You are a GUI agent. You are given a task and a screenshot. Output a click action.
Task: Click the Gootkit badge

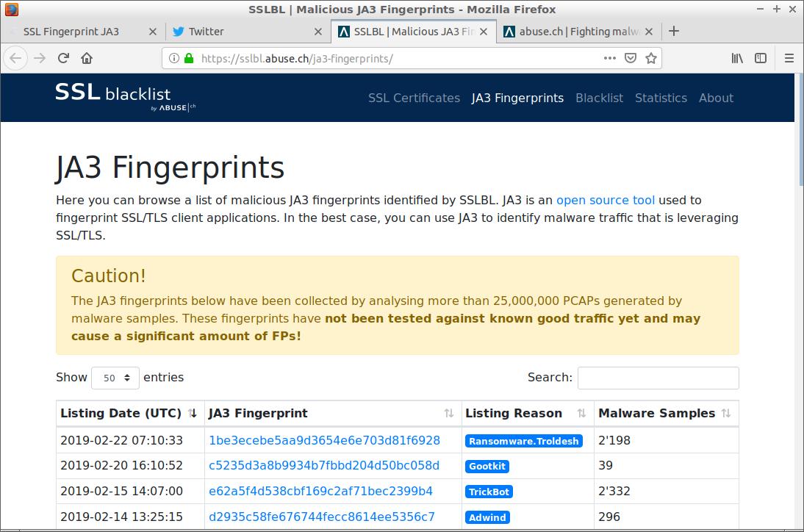coord(487,466)
